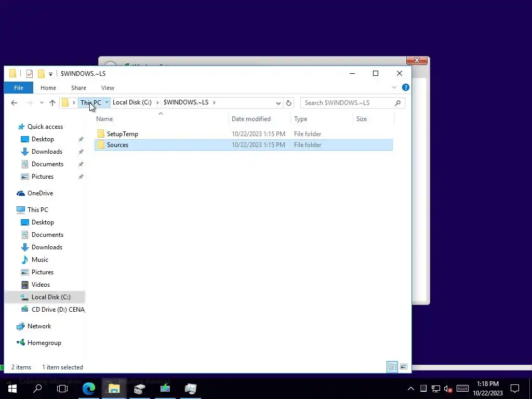Open Videos under This PC
Viewport: 532px width, 399px height.
(41, 285)
